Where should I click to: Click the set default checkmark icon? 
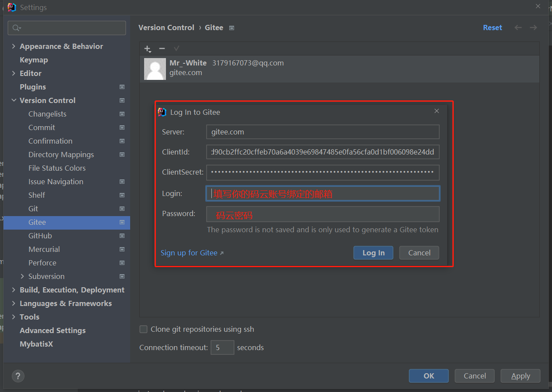(176, 48)
